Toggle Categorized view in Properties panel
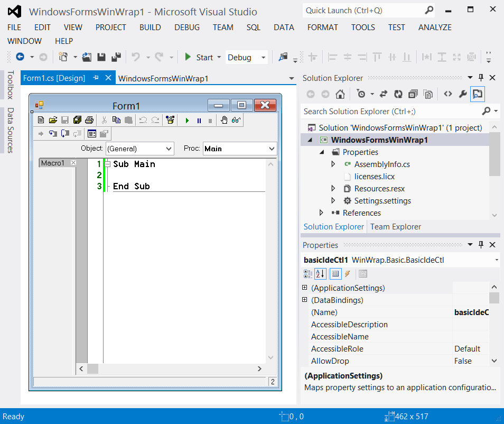 pos(307,274)
